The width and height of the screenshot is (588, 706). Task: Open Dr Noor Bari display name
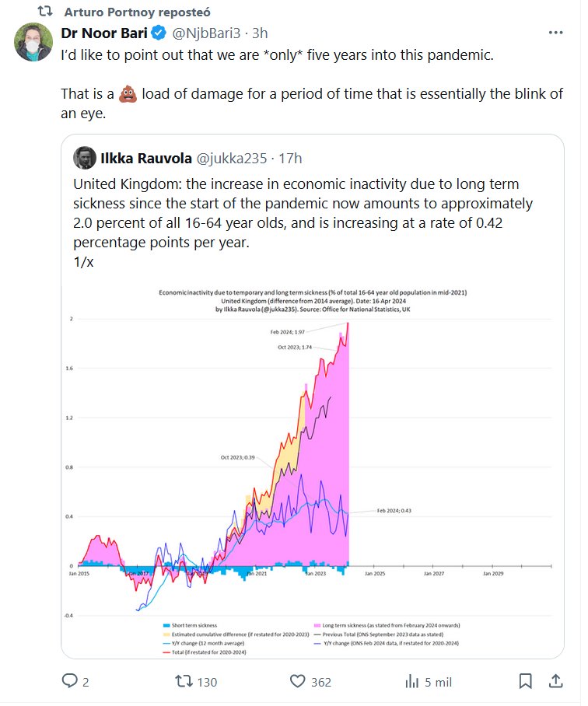click(x=104, y=33)
